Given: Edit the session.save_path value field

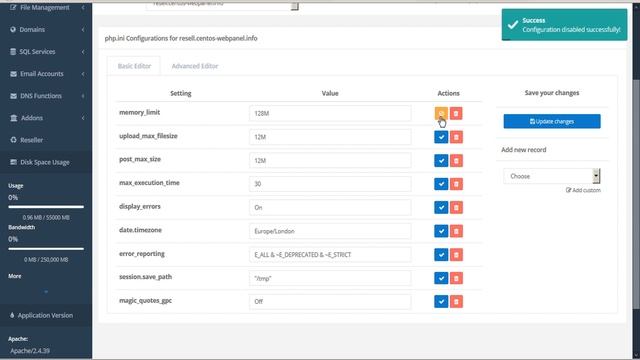Looking at the screenshot, I should point(330,278).
